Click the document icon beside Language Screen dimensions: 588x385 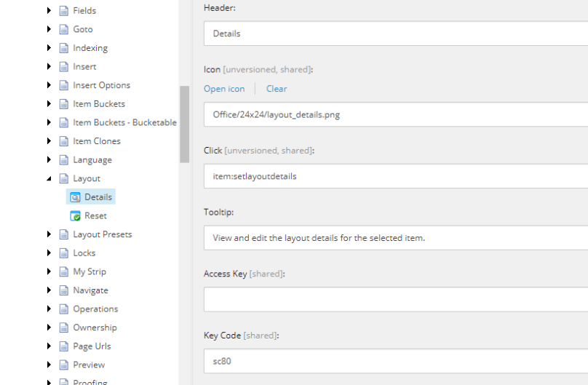(63, 160)
